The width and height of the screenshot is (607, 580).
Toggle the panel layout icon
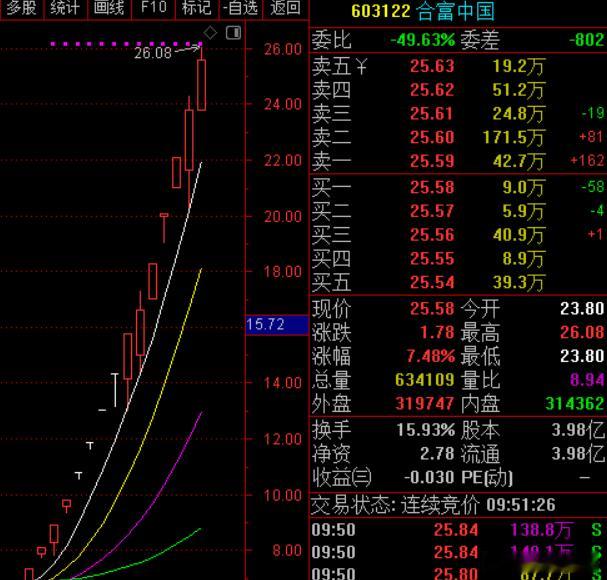click(233, 33)
